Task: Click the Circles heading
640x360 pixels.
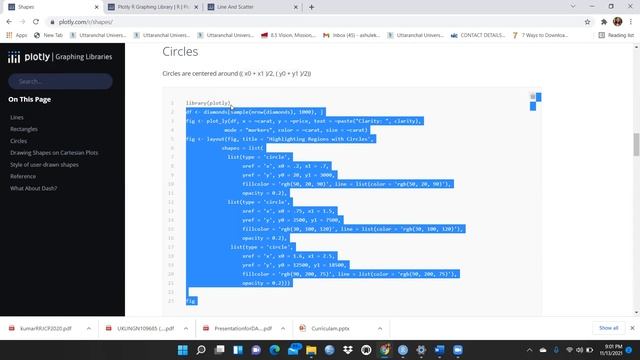Action: tap(180, 51)
